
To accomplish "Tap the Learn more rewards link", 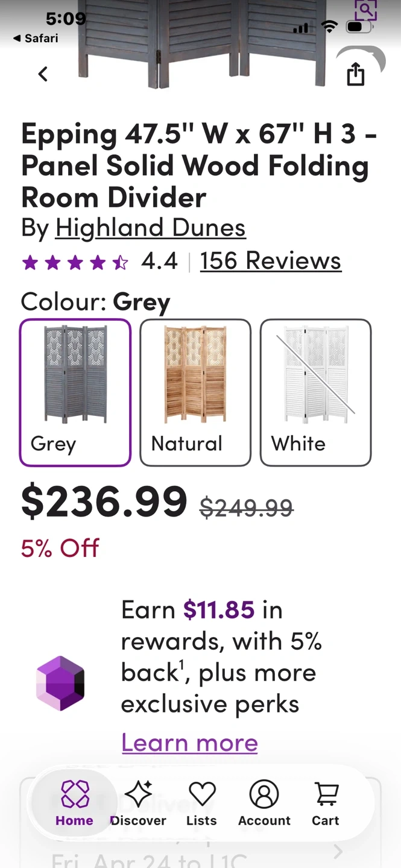I will (x=189, y=742).
